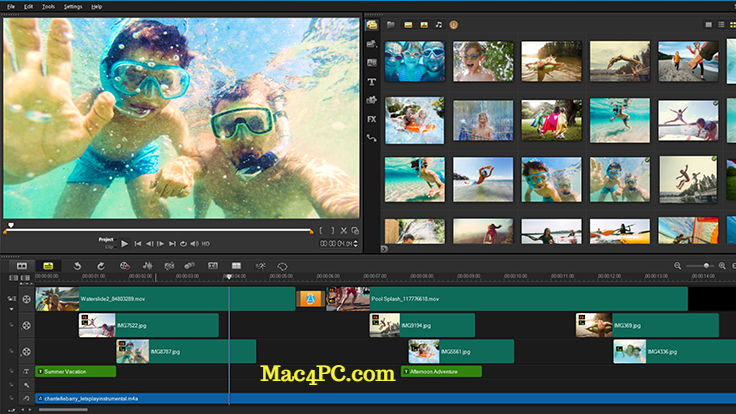Open the Record/Capture option
This screenshot has width=736, height=414.
124,266
